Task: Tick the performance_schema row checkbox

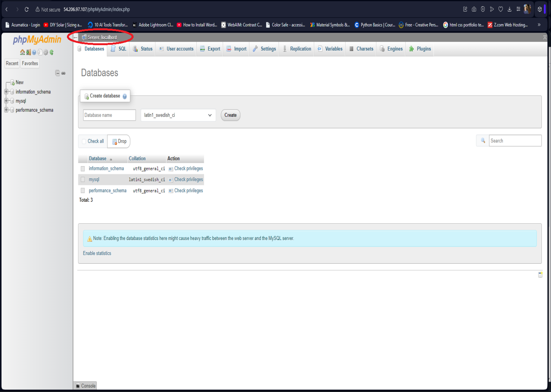Action: [83, 191]
